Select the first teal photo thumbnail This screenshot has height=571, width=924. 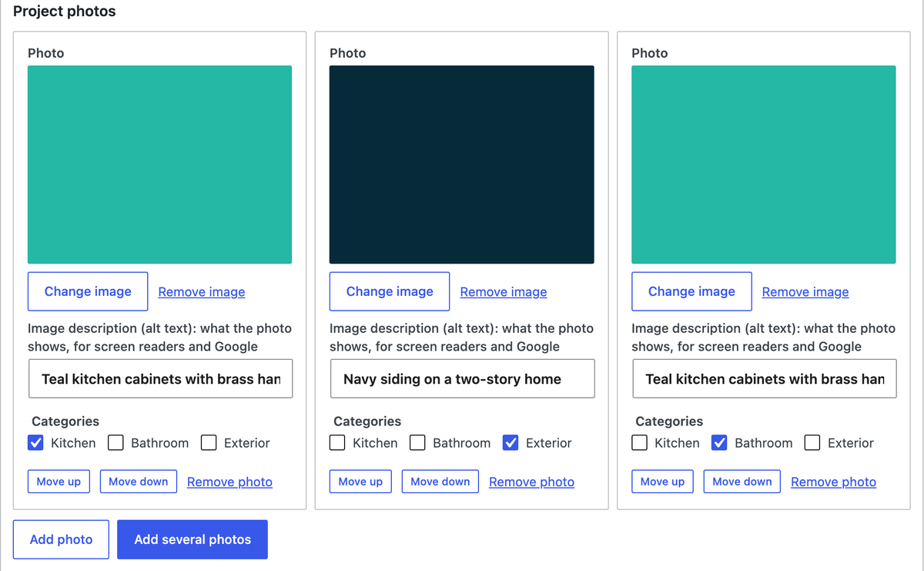coord(159,164)
